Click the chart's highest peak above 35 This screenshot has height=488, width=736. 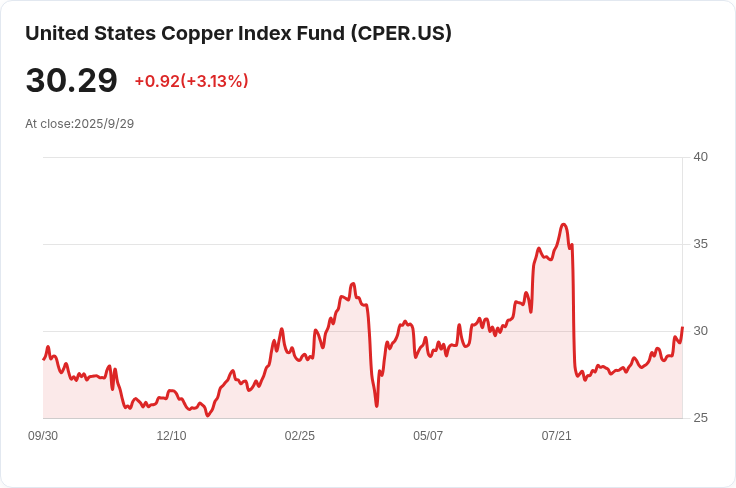(564, 225)
